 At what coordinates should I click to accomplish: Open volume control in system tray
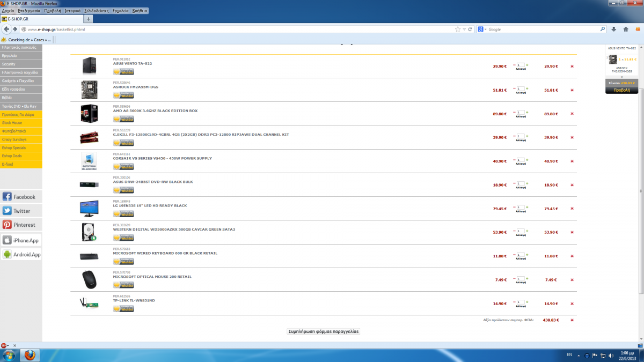point(610,355)
